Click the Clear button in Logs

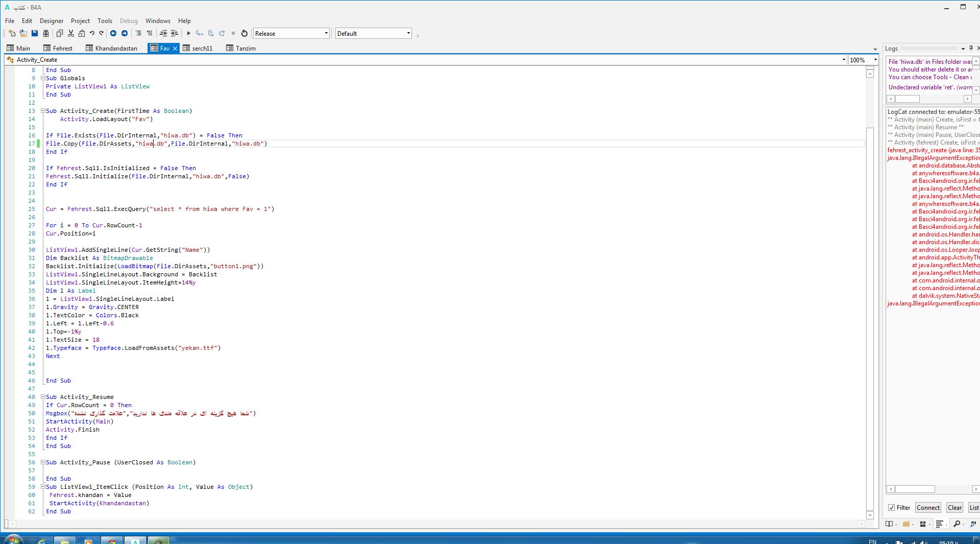(954, 507)
